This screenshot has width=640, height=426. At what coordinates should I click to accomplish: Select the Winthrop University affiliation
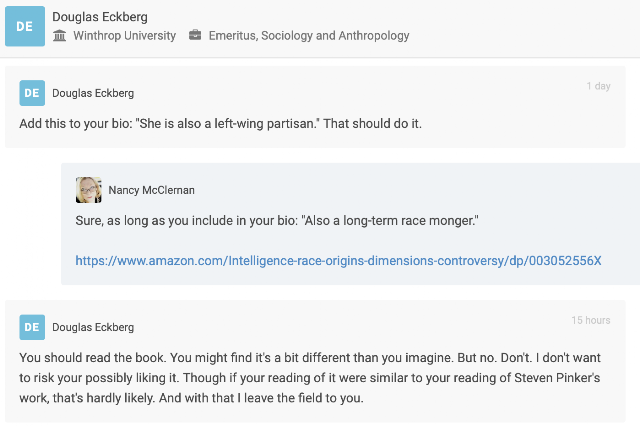tap(124, 36)
